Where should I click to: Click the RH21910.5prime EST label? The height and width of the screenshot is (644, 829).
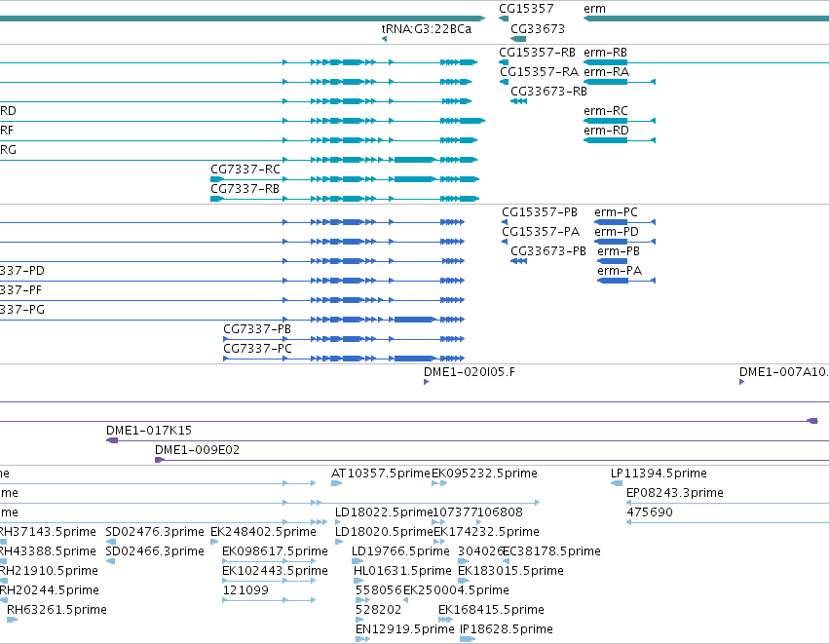(x=49, y=571)
